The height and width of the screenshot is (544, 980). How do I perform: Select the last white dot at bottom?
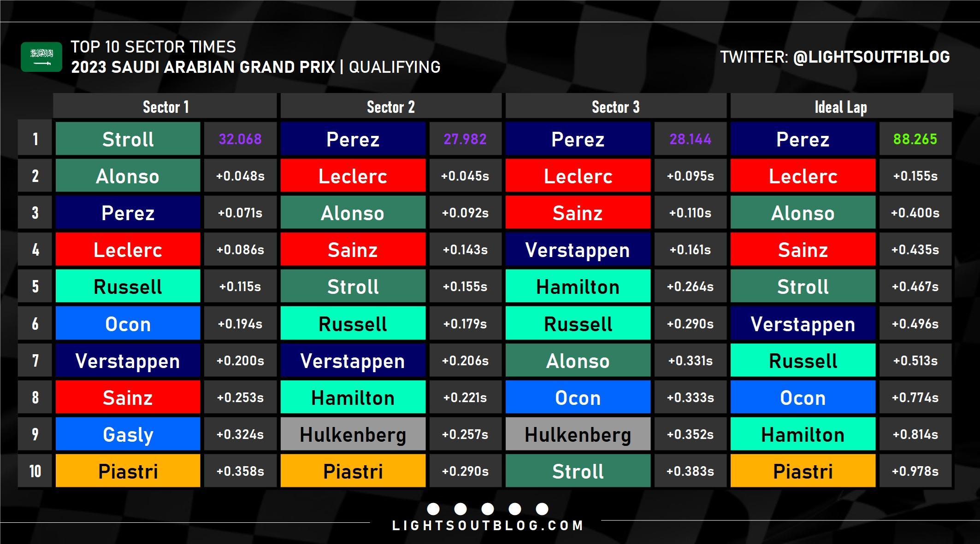[542, 509]
